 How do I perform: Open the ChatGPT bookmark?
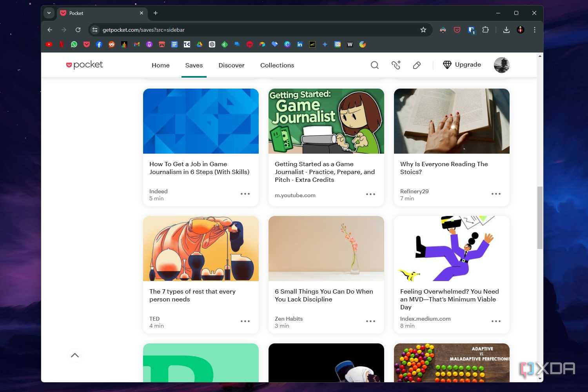point(212,44)
